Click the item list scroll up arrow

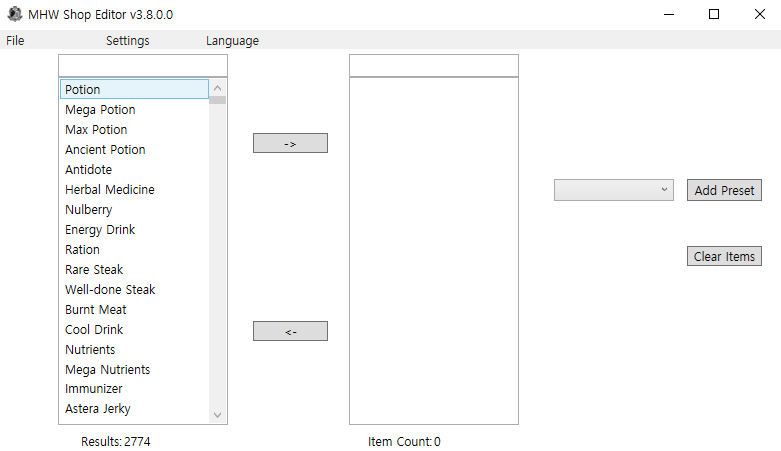pos(218,88)
